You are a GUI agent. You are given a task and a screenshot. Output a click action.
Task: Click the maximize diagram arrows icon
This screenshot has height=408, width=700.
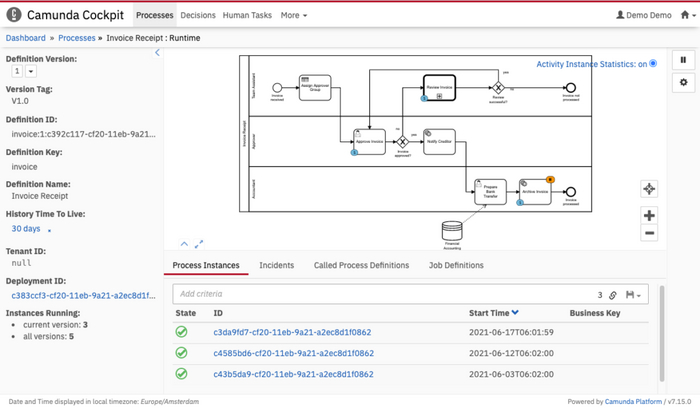coord(199,244)
